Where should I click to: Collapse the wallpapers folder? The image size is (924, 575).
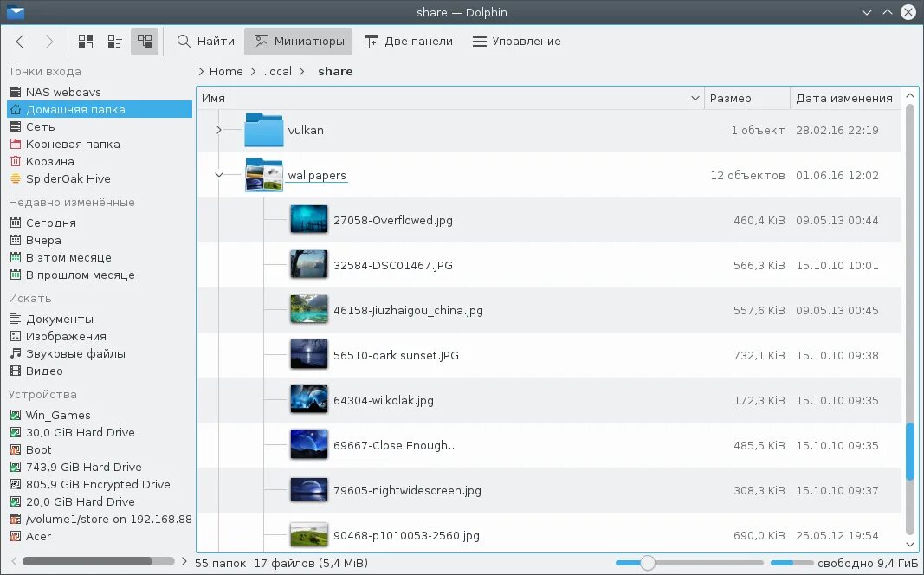[218, 175]
